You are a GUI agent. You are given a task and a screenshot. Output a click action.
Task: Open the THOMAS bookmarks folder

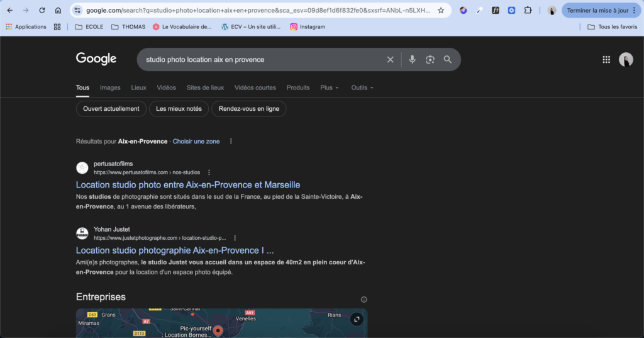[x=128, y=26]
